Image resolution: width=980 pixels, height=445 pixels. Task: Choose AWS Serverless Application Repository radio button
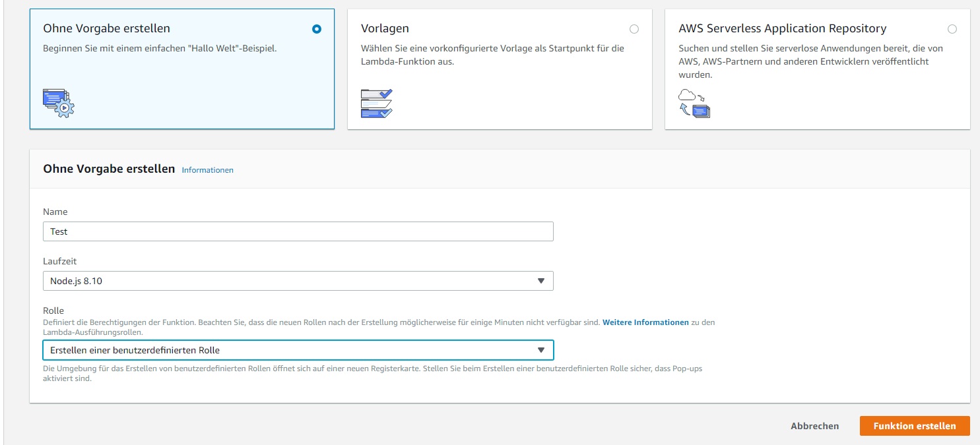(x=952, y=29)
